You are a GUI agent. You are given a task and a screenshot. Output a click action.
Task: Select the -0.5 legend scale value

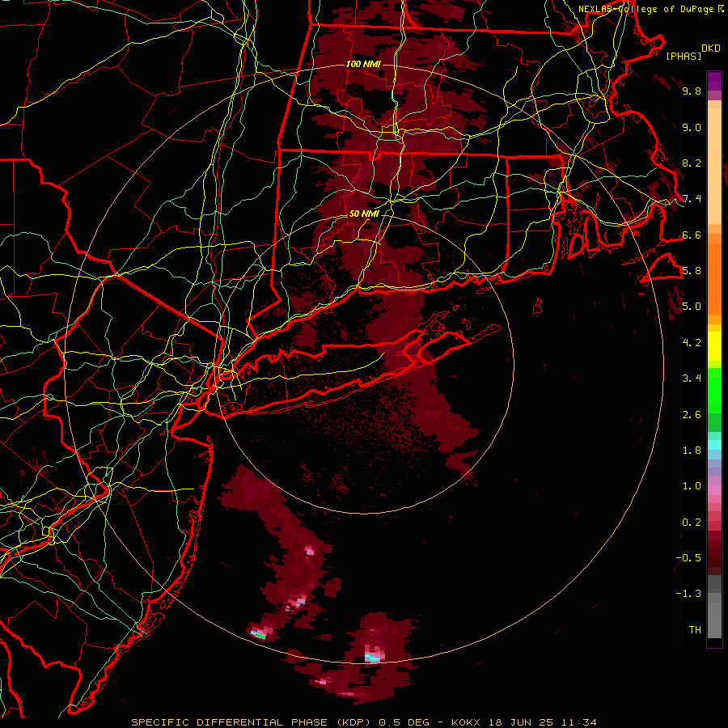point(688,558)
